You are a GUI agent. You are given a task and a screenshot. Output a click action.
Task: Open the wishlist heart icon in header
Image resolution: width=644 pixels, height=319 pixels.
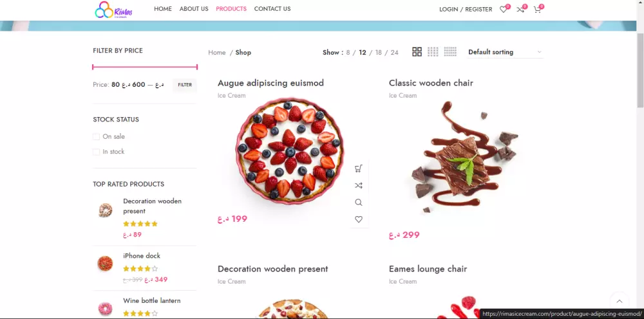coord(503,10)
